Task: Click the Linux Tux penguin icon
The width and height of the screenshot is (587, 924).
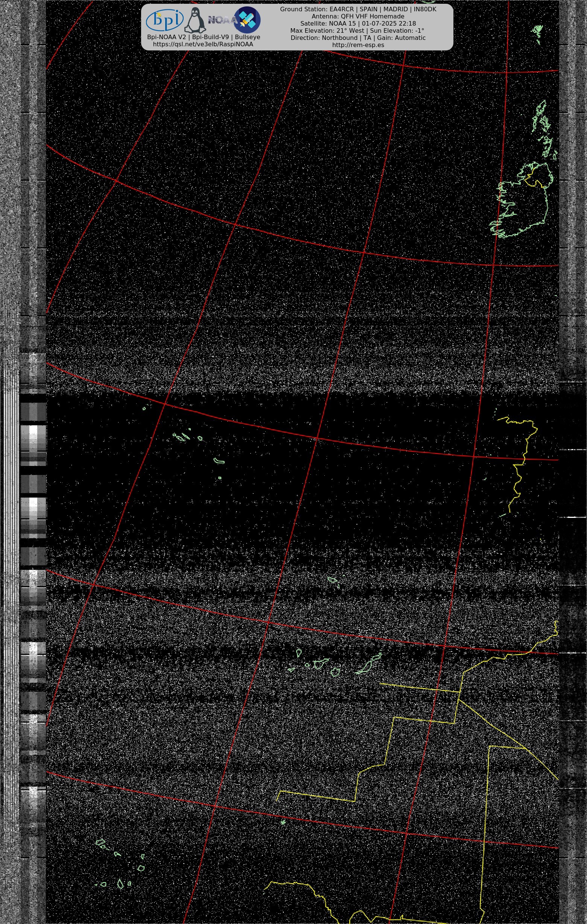Action: [x=195, y=20]
